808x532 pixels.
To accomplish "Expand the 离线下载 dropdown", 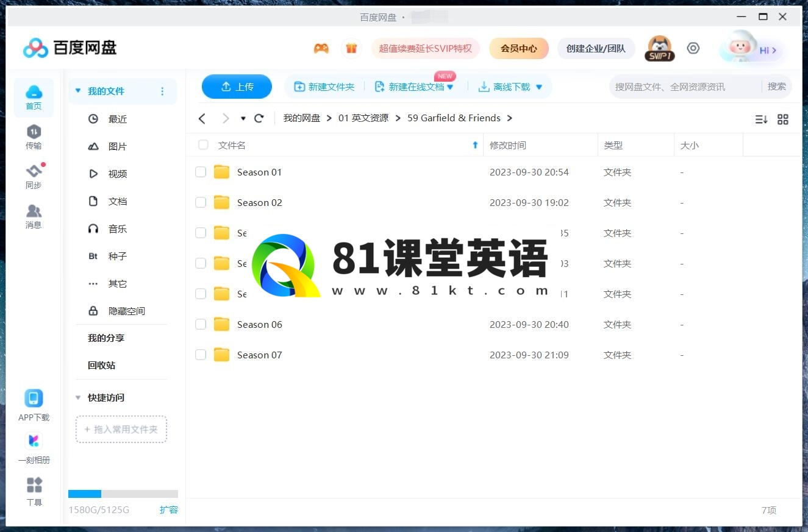I will point(539,87).
